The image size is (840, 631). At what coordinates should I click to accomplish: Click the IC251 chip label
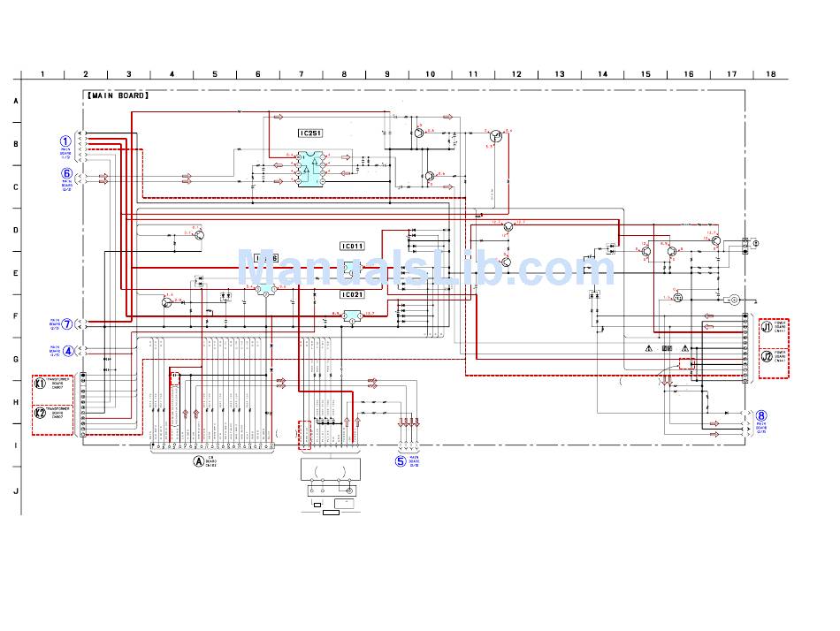tap(310, 133)
